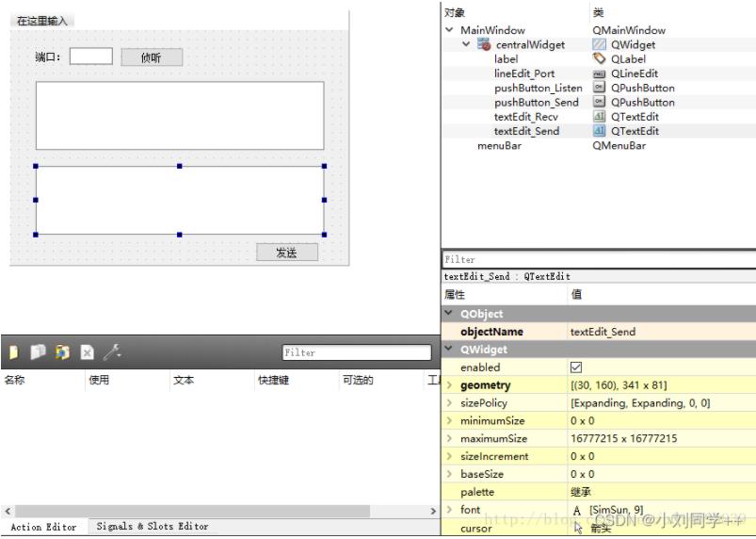756x539 pixels.
Task: Expand the minimumSize property
Action: (x=449, y=421)
